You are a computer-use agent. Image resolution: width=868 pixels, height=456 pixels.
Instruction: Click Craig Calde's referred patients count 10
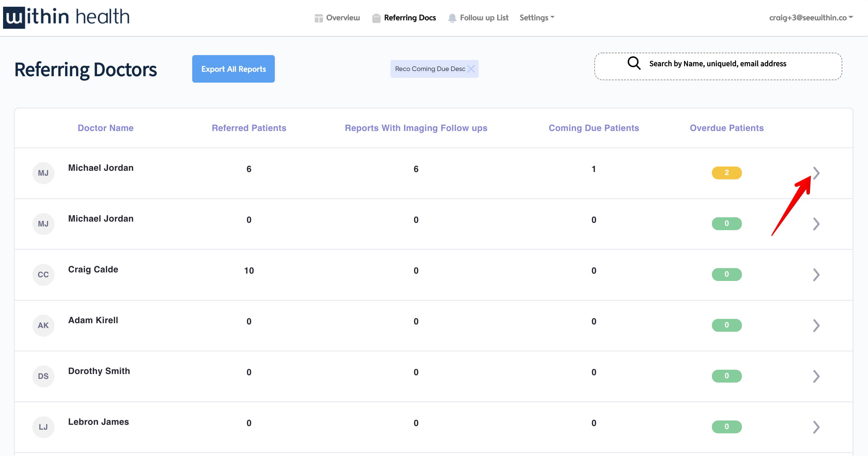[x=249, y=271]
